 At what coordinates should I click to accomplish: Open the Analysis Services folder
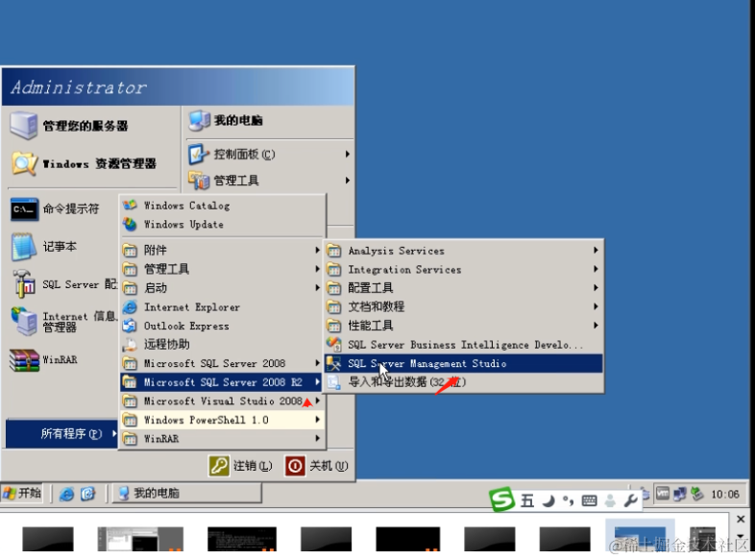click(463, 251)
